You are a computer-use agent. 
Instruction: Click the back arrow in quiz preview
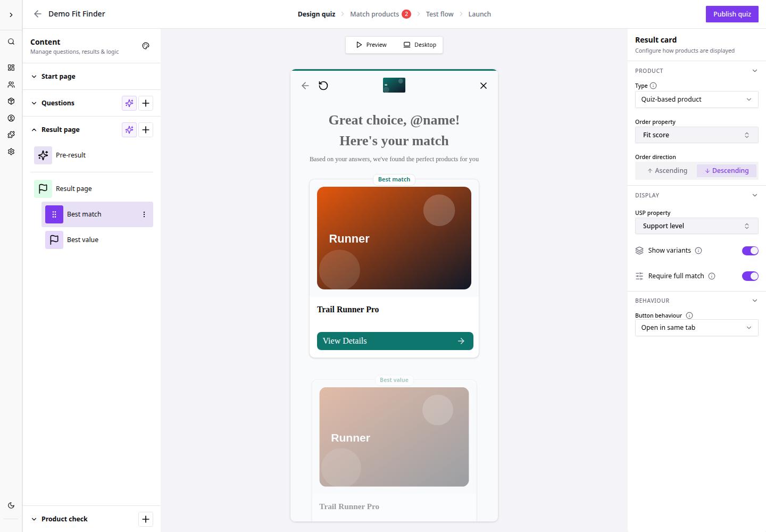[x=305, y=86]
